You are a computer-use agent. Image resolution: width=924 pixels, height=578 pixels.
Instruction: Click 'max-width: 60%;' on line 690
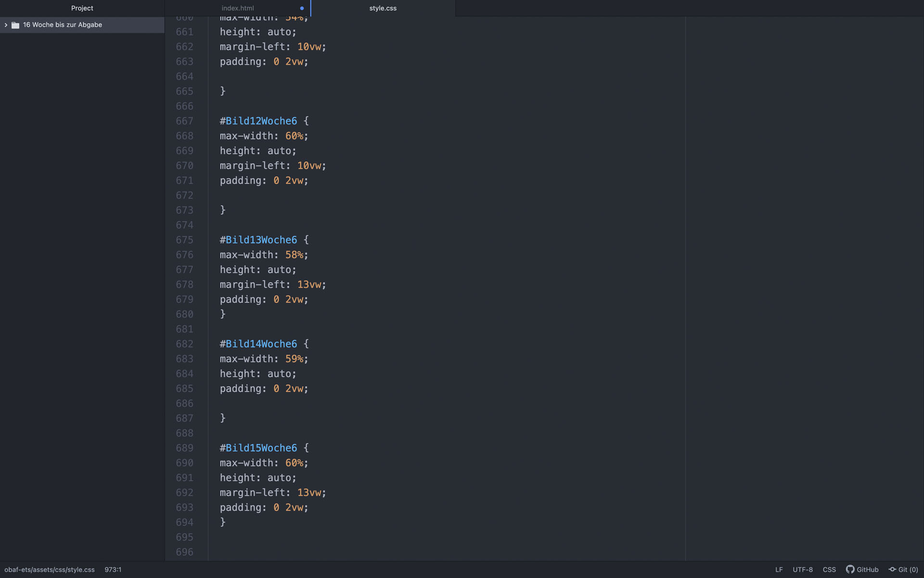(x=264, y=463)
